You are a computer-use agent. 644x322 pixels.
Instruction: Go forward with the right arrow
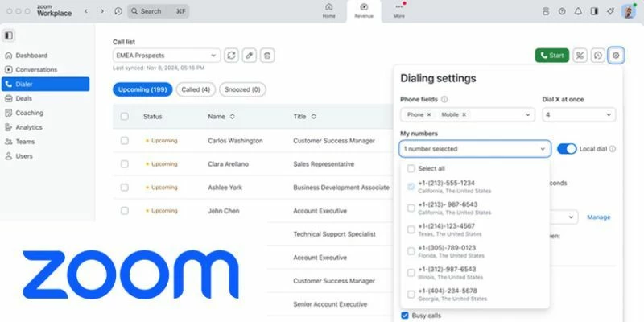point(102,11)
